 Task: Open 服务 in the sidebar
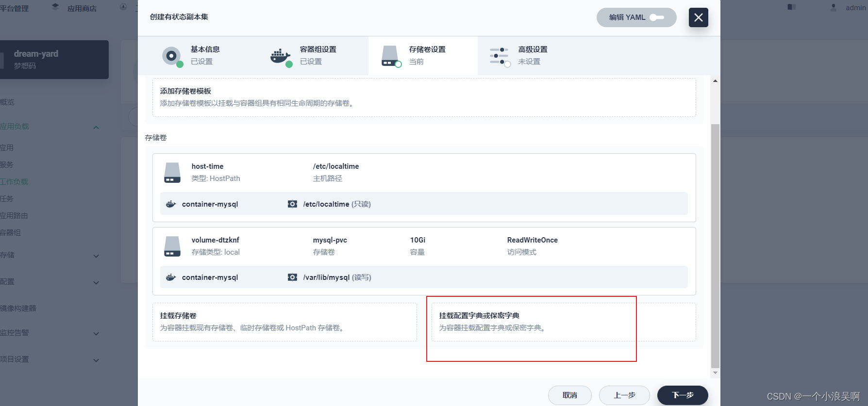click(7, 165)
